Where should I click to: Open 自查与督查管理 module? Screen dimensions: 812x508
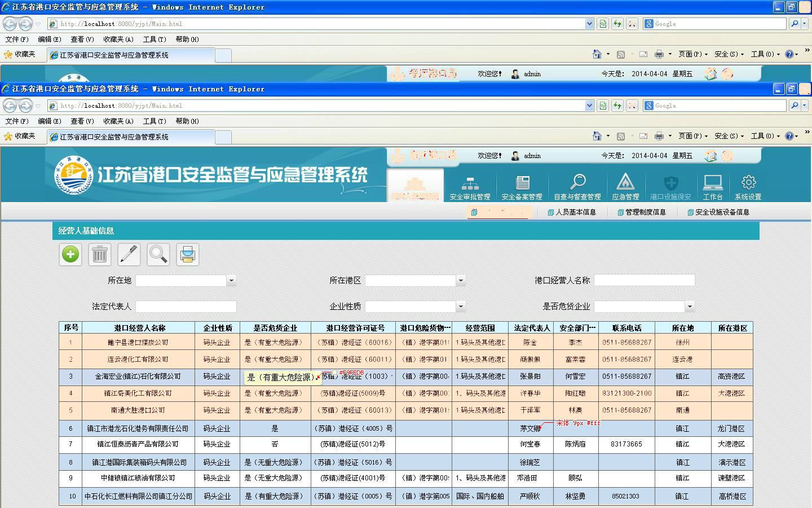pyautogui.click(x=577, y=187)
